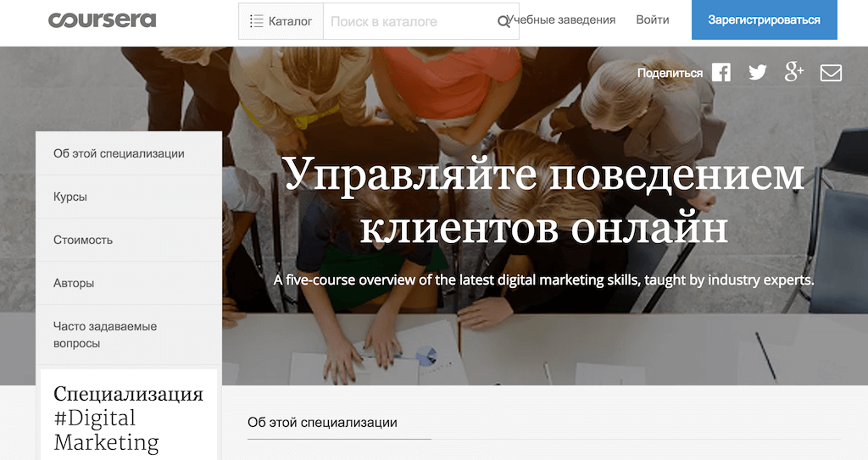This screenshot has height=460, width=868.
Task: Open the Каталог dropdown label
Action: pyautogui.click(x=290, y=21)
